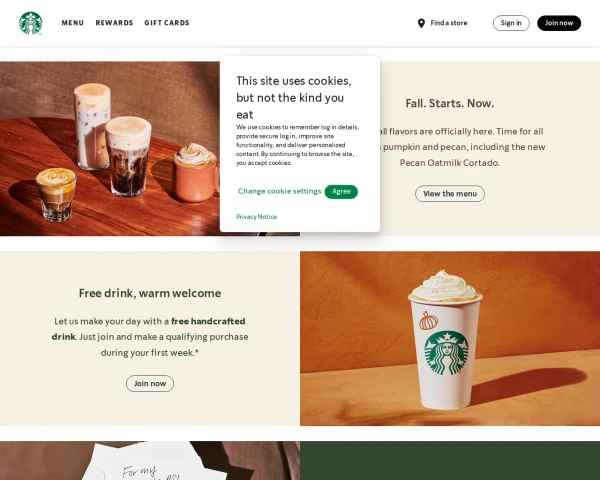Click the handwritten note card image
Viewport: 600px width, 480px height.
(150, 460)
